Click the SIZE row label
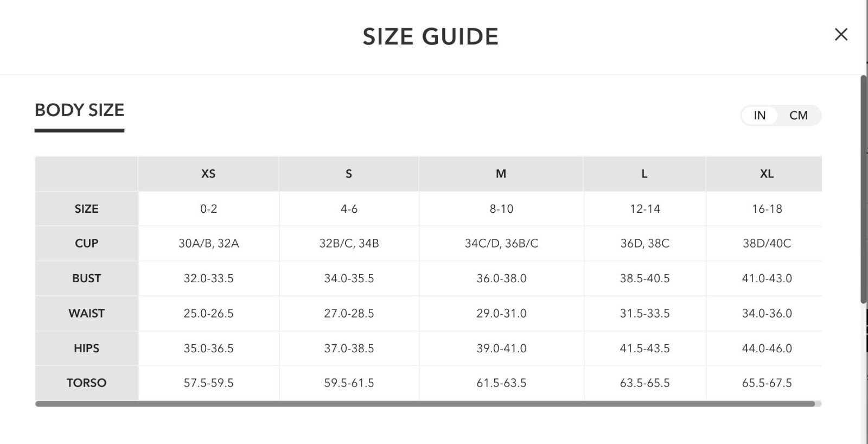This screenshot has height=444, width=868. coord(86,209)
